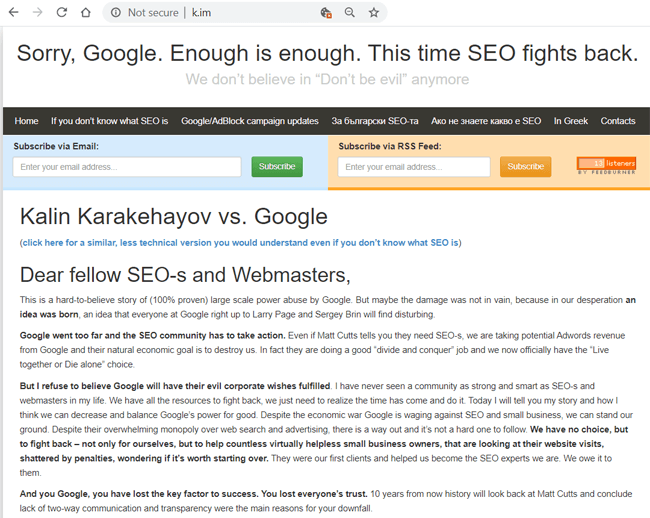
Task: Focus the Subscribe via RSS Feed address field
Action: [x=414, y=167]
